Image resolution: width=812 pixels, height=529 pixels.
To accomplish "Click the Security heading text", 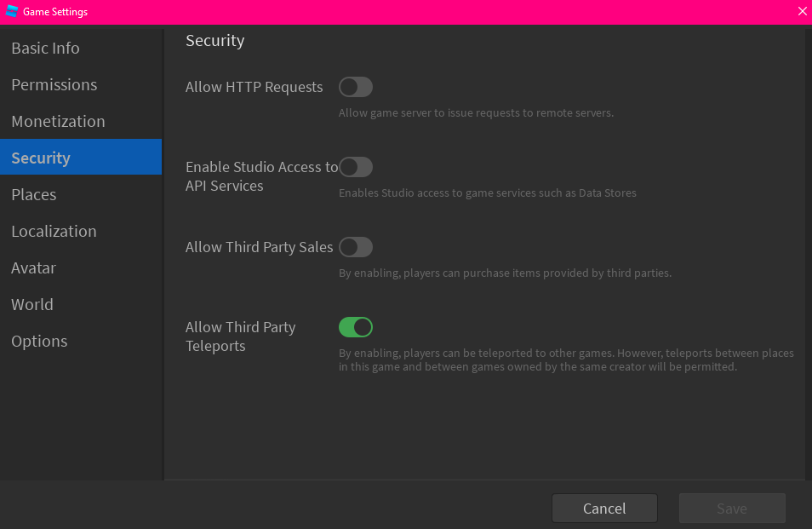I will tap(214, 40).
